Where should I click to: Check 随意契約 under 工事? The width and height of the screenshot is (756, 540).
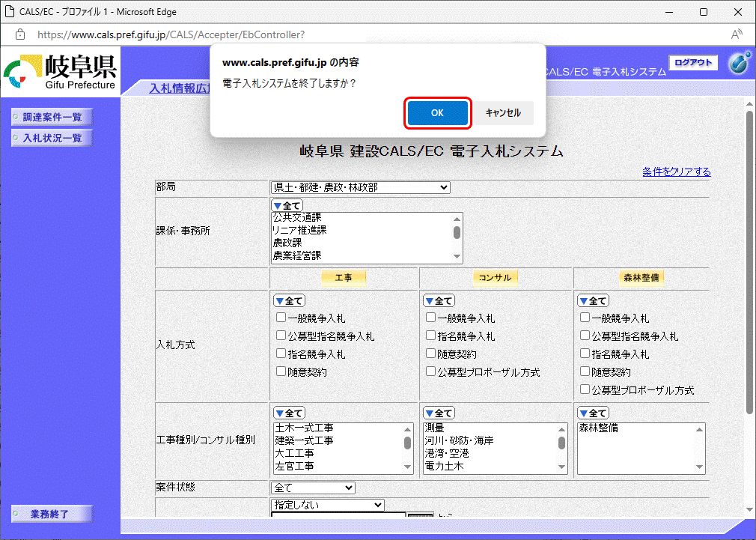click(x=281, y=371)
